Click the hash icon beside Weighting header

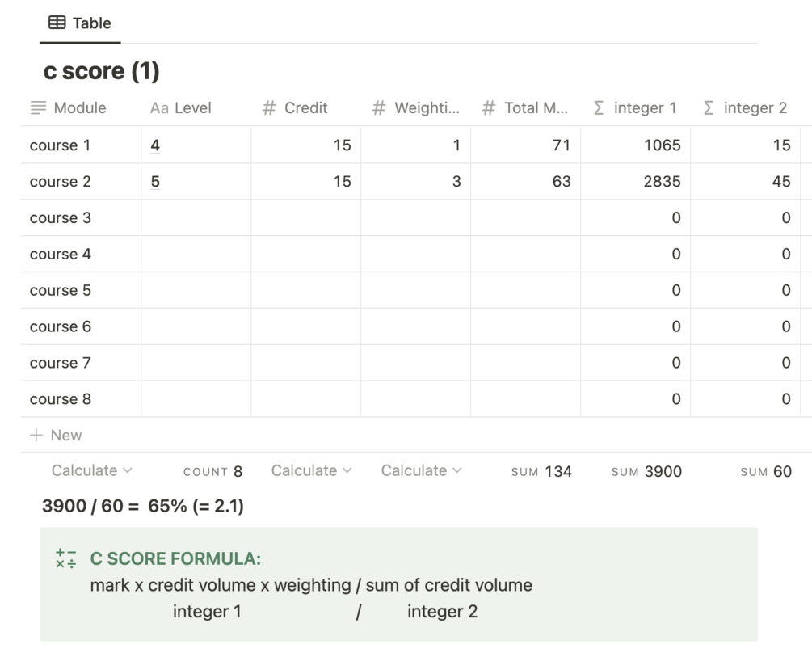coord(379,108)
